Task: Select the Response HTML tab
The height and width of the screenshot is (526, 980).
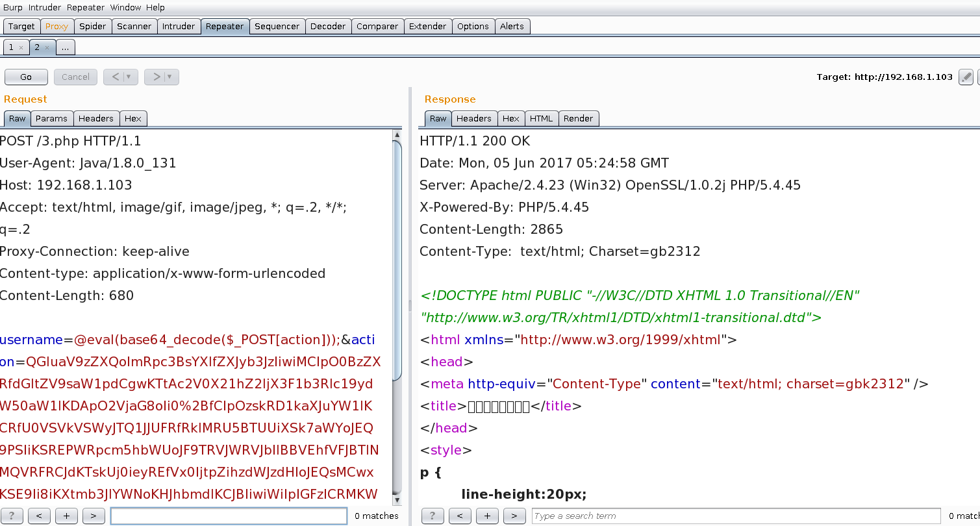Action: (542, 118)
